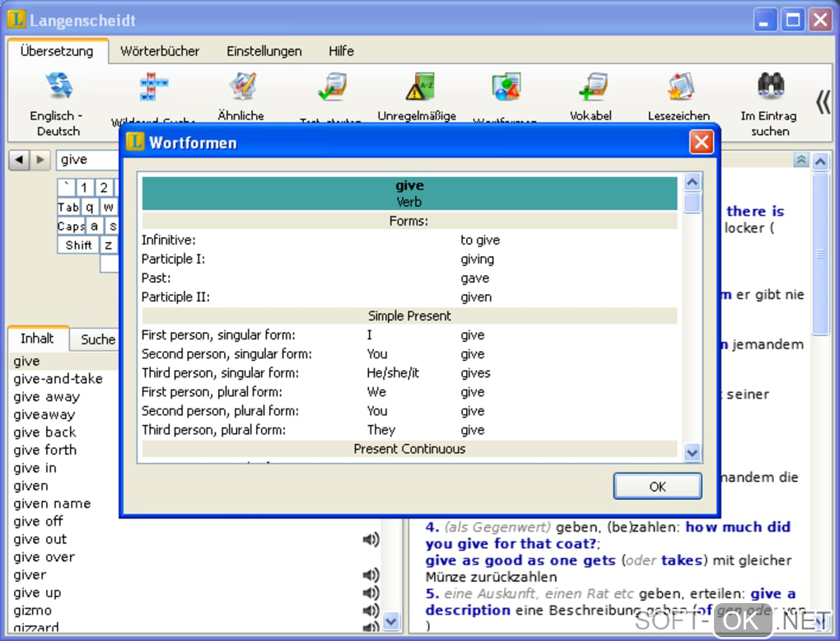Open the Wildcard-Suche tool icon
Viewport: 840px width, 641px height.
click(x=154, y=87)
